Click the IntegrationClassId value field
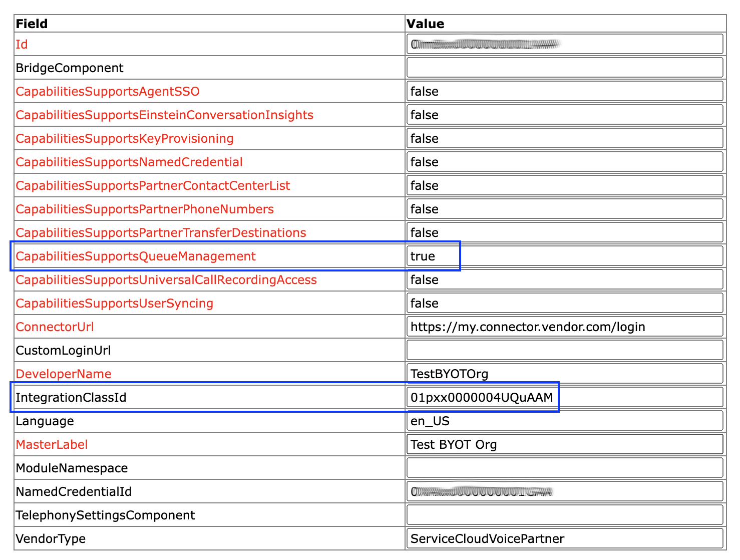This screenshot has width=740, height=560. (564, 397)
